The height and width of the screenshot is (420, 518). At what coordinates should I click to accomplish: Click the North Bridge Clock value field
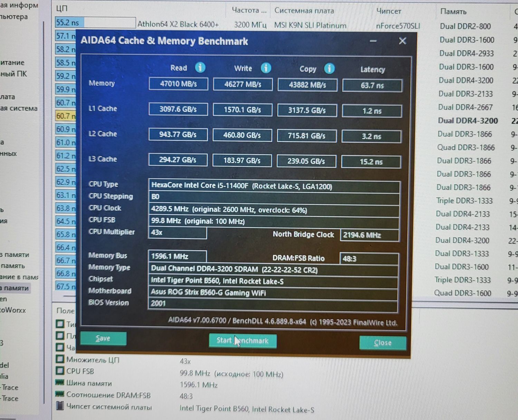pyautogui.click(x=370, y=235)
